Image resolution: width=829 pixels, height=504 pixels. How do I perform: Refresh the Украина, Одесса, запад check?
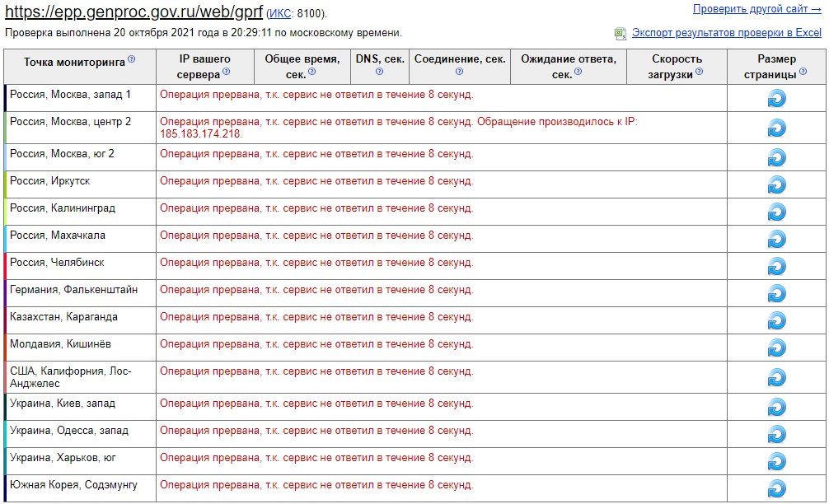[776, 434]
